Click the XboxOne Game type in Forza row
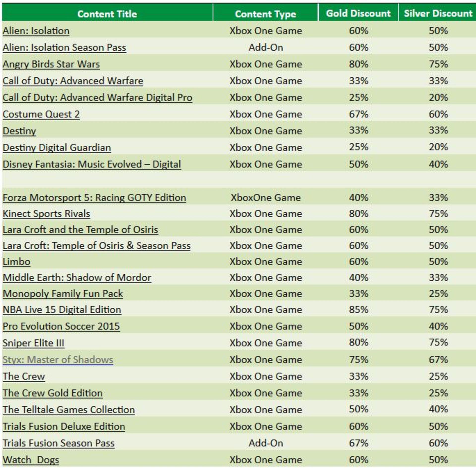This screenshot has width=476, height=468. [x=266, y=198]
